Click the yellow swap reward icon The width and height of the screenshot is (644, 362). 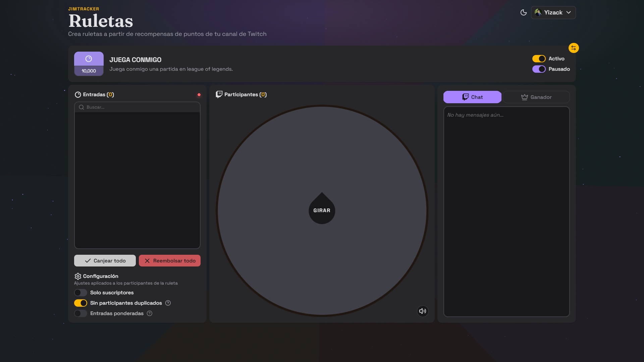pos(574,48)
